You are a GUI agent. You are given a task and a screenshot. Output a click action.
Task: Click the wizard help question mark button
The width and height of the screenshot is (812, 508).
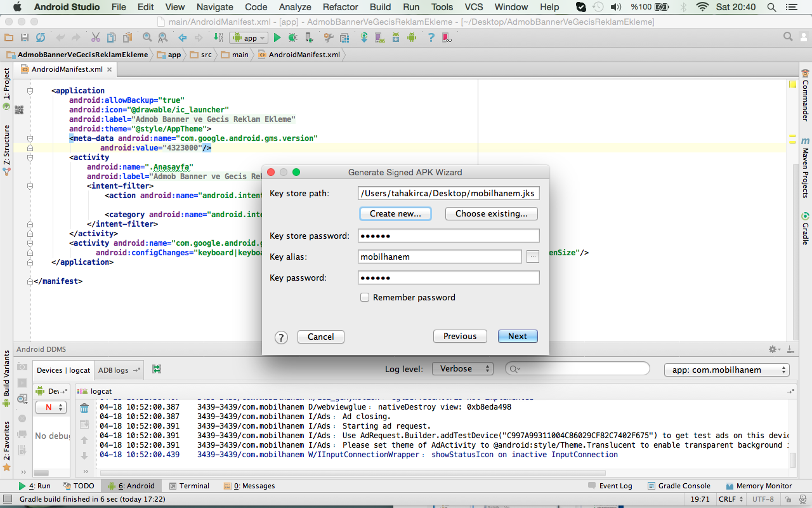point(282,337)
